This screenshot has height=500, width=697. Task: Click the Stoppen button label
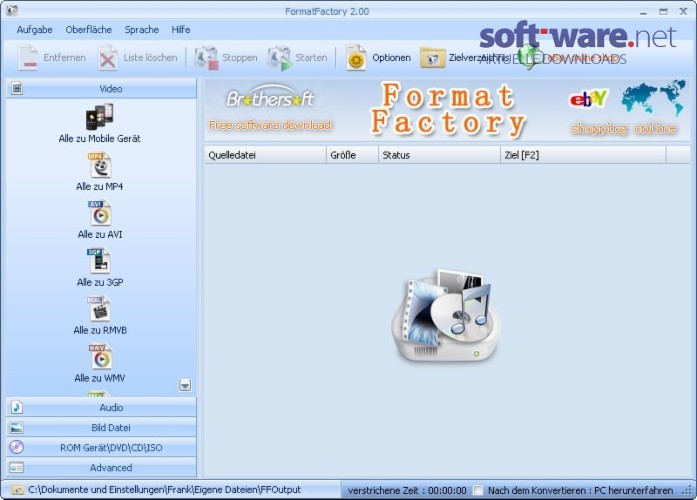click(240, 58)
